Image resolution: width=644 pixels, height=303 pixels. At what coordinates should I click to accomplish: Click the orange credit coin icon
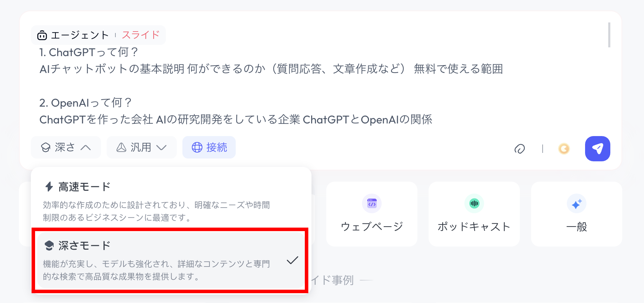pos(564,149)
